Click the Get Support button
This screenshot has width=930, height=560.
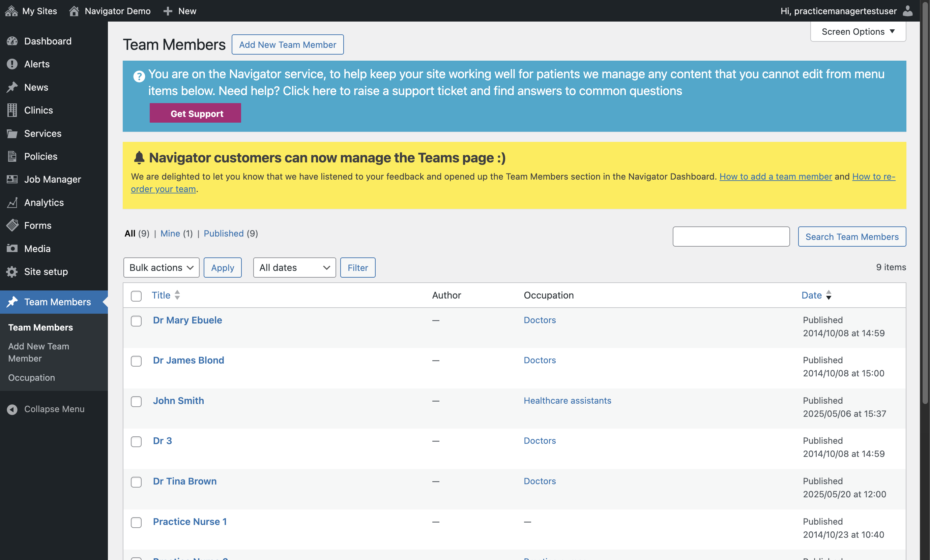tap(196, 113)
